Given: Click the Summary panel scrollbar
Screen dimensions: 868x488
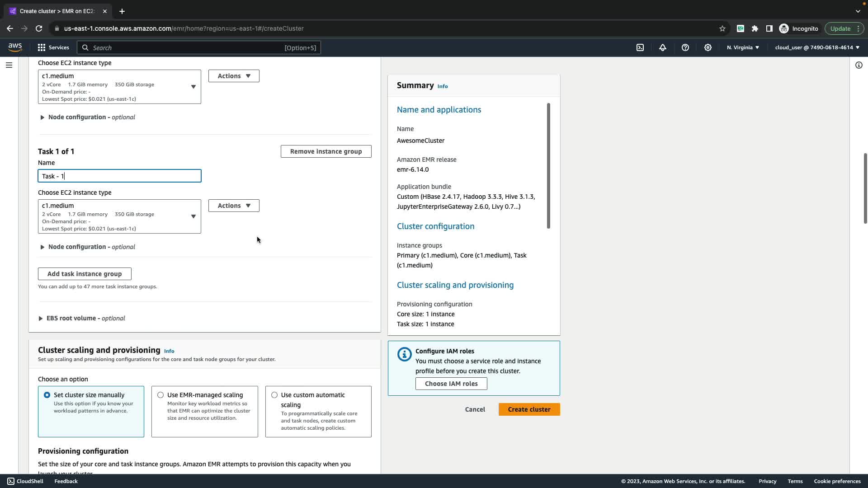Looking at the screenshot, I should 548,166.
